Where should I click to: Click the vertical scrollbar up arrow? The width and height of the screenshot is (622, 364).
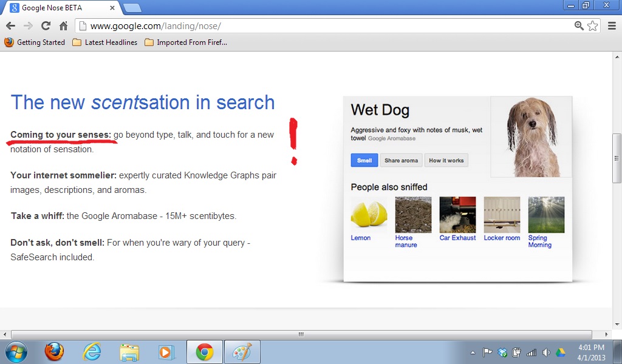(x=617, y=57)
